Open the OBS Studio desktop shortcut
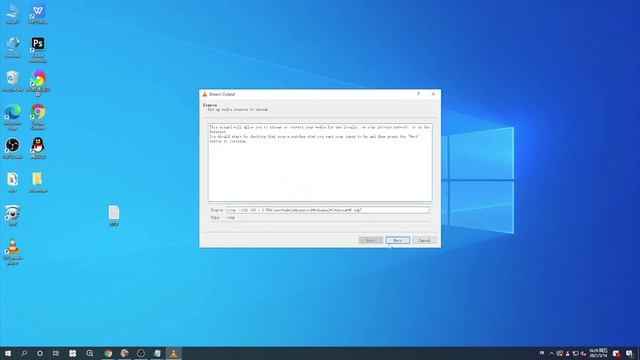 pyautogui.click(x=13, y=148)
